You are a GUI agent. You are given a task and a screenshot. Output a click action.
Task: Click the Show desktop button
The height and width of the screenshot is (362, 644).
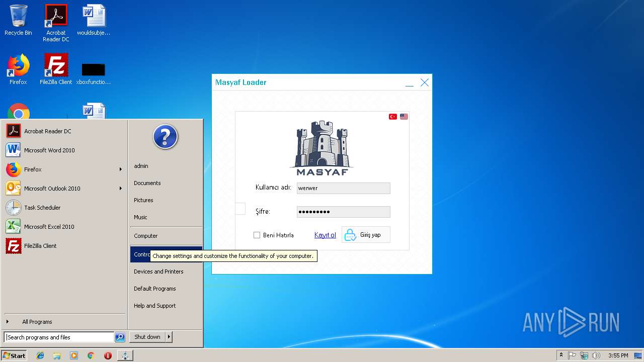coord(639,355)
